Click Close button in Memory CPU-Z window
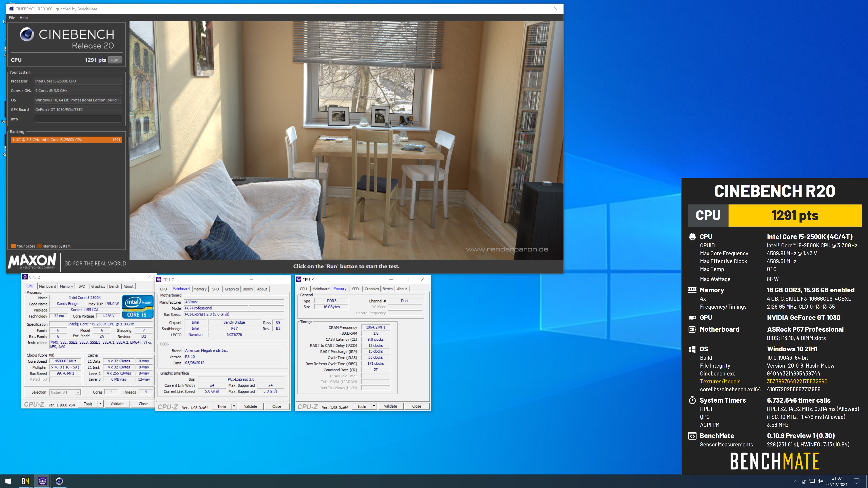The height and width of the screenshot is (488, 868). tap(416, 406)
